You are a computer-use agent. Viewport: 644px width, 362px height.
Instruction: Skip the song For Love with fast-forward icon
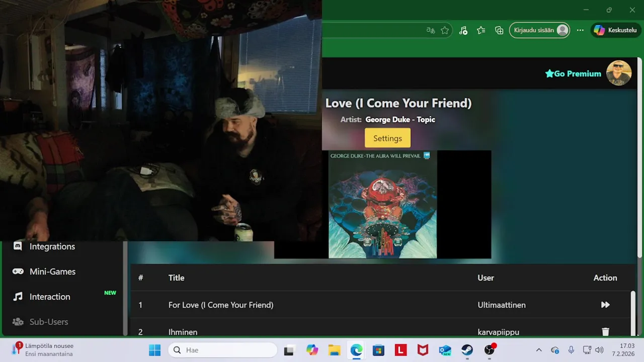tap(605, 305)
